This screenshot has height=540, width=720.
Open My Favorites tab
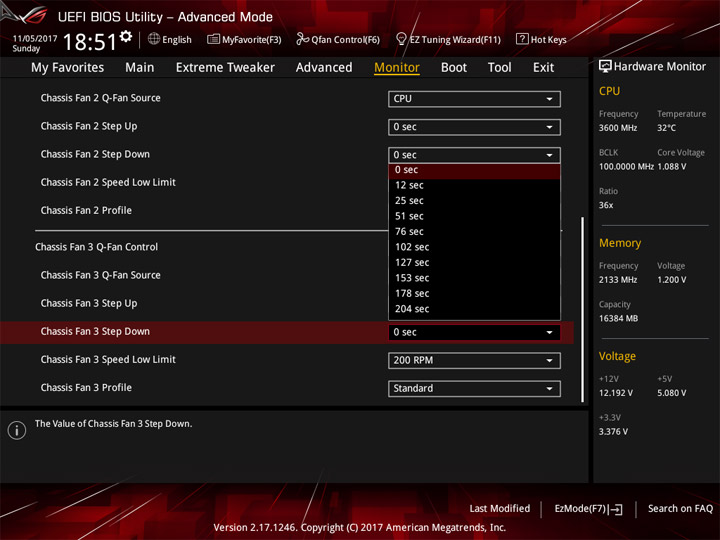[68, 68]
